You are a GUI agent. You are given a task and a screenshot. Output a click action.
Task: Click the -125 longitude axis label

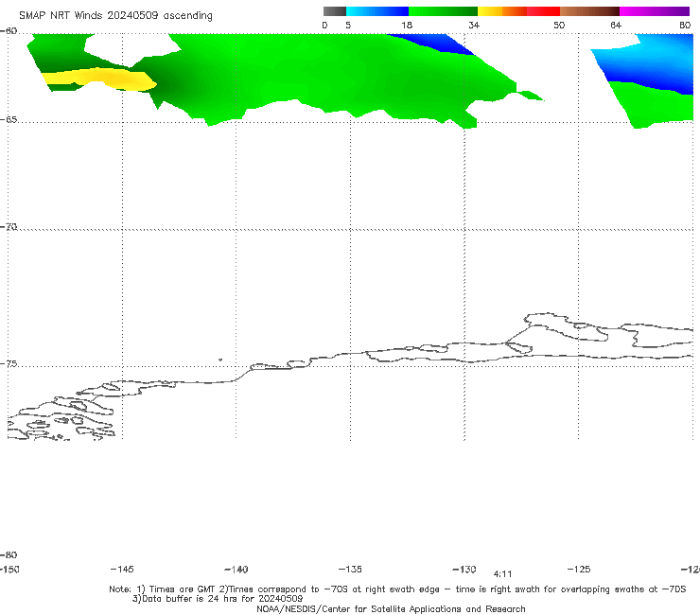pyautogui.click(x=579, y=569)
